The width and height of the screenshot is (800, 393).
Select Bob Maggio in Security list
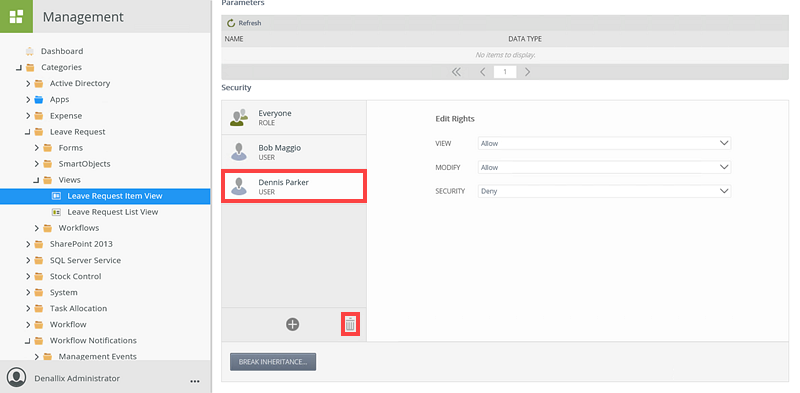point(294,152)
